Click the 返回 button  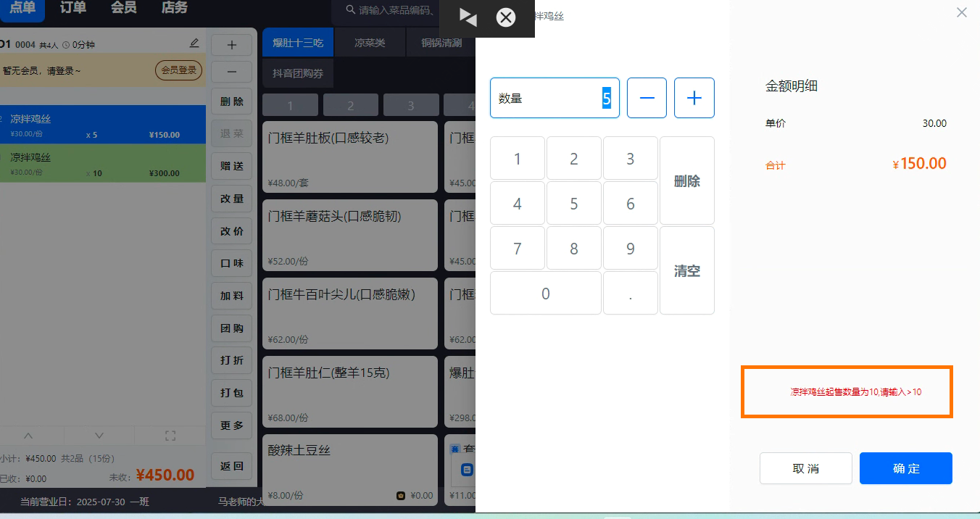coord(232,466)
